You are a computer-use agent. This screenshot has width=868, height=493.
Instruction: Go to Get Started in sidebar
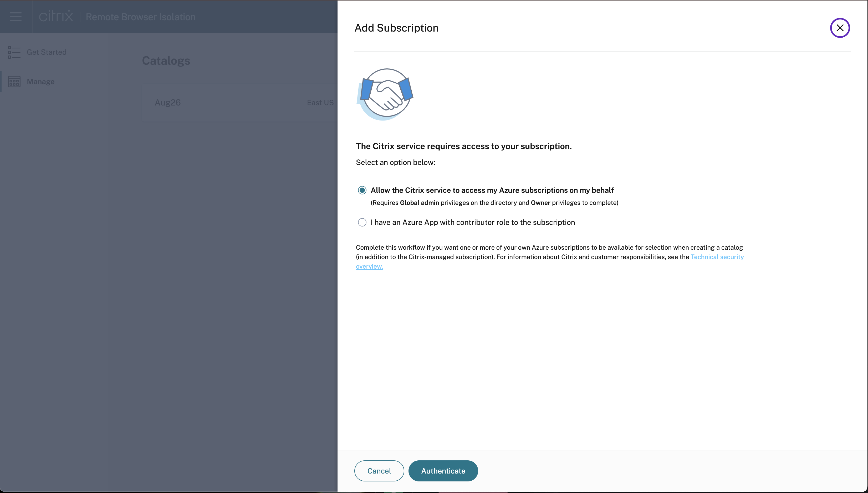tap(47, 52)
